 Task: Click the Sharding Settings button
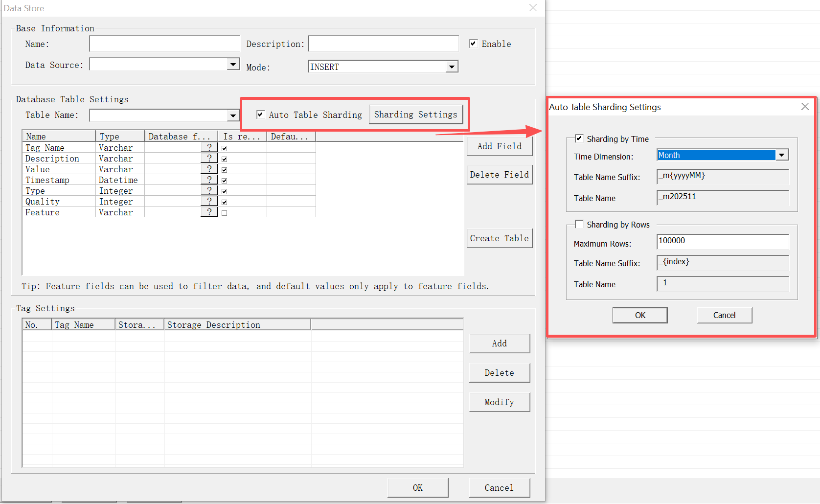[415, 115]
